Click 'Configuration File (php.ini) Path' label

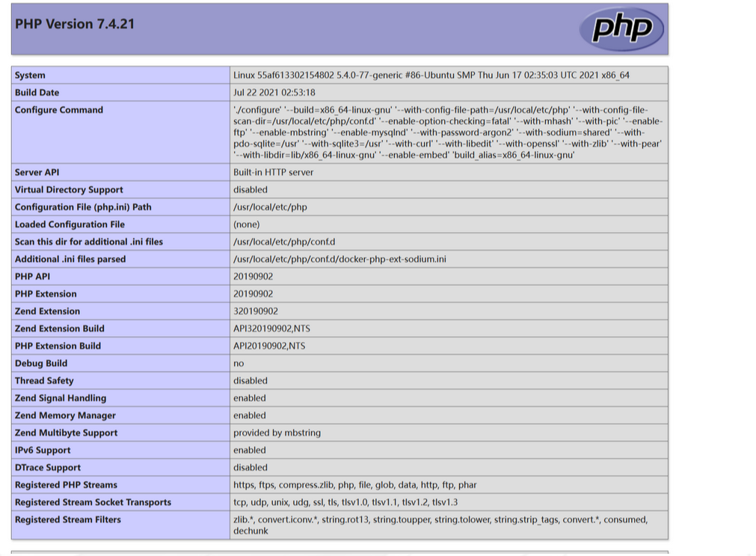(83, 207)
